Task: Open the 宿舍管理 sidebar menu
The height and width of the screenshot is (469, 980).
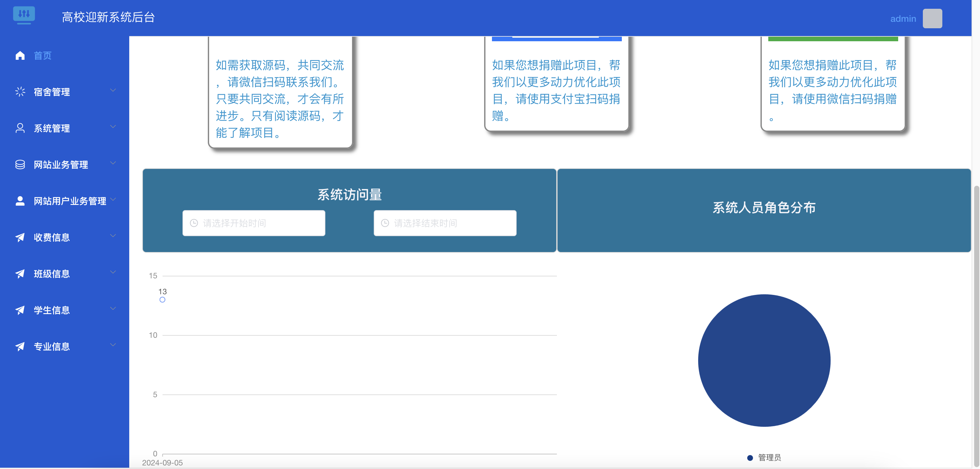Action: pyautogui.click(x=65, y=92)
